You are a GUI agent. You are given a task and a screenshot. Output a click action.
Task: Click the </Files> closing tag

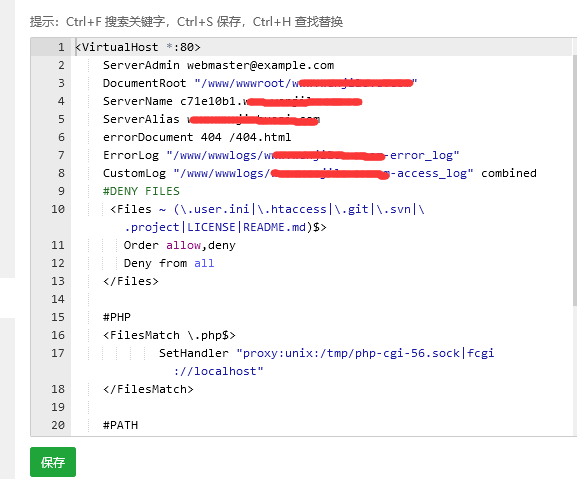coord(131,281)
